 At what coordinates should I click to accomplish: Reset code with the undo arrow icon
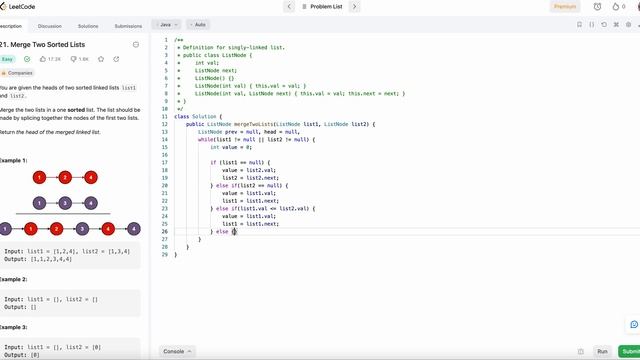click(604, 24)
